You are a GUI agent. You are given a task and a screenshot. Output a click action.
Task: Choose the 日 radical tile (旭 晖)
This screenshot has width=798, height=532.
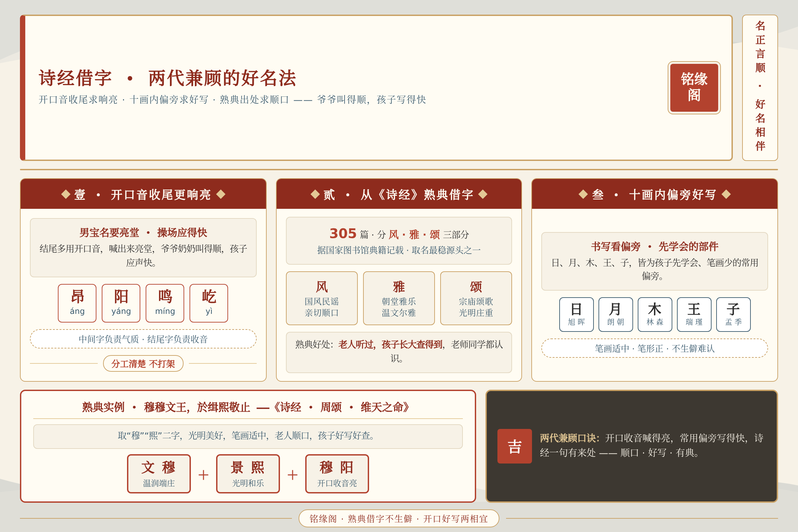pos(577,315)
